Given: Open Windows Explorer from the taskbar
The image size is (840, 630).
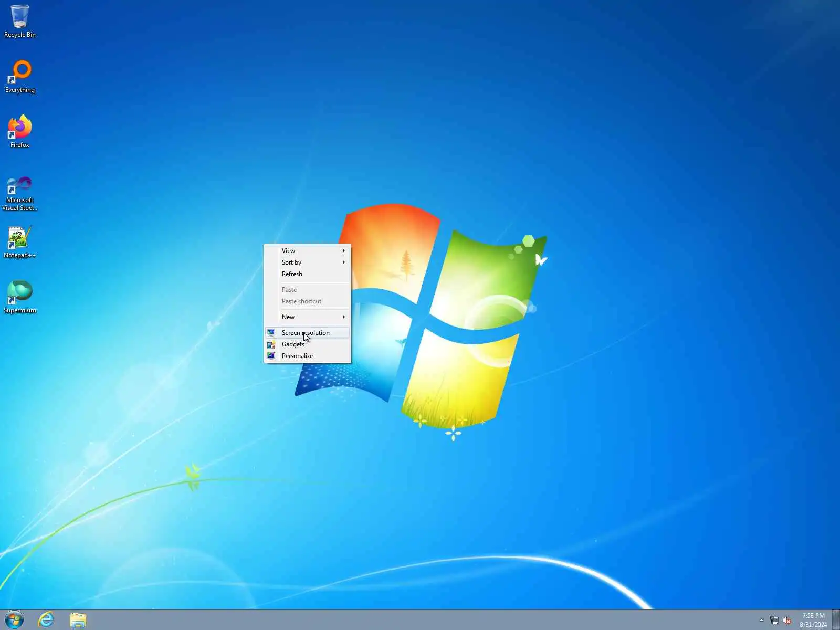Looking at the screenshot, I should [x=78, y=620].
